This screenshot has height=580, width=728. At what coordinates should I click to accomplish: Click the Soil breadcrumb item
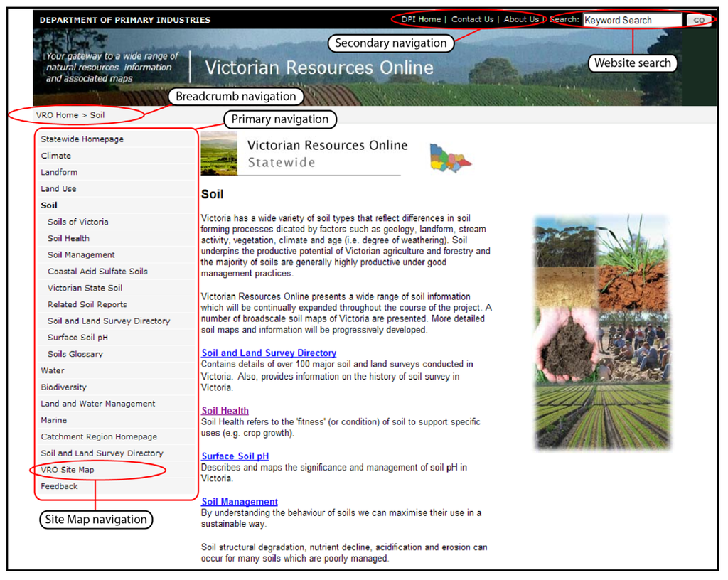click(97, 115)
